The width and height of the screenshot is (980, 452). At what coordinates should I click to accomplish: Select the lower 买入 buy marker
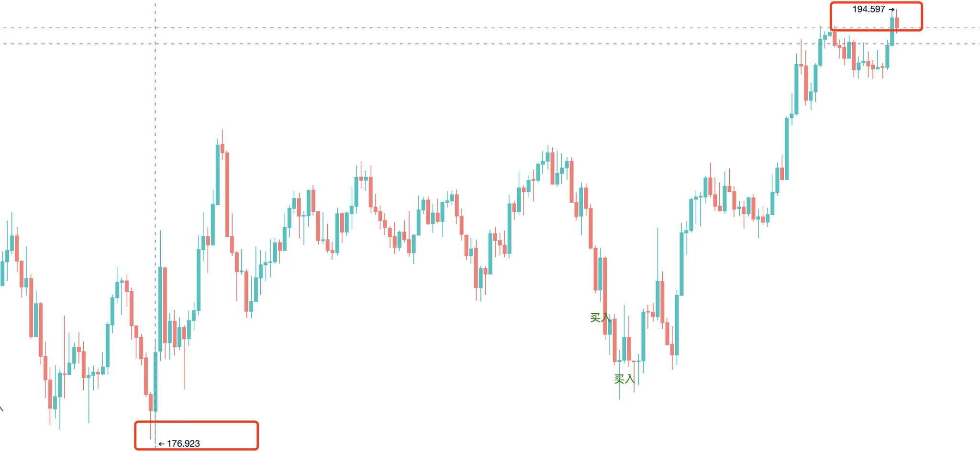click(x=624, y=379)
